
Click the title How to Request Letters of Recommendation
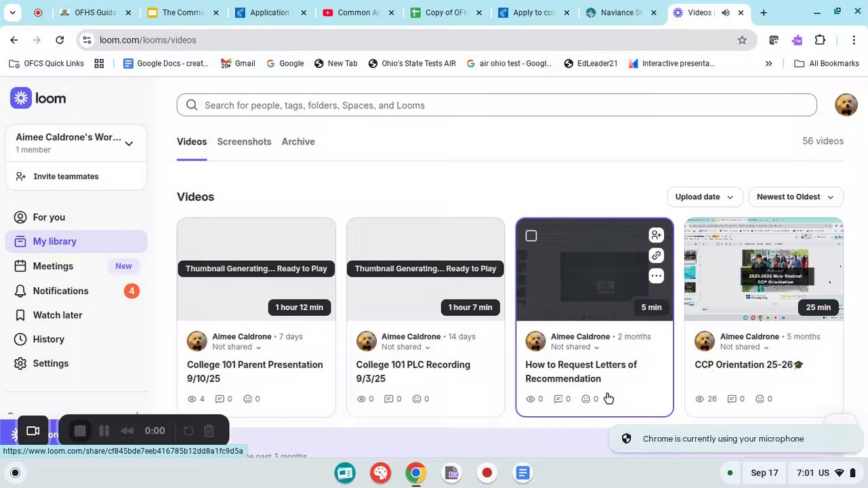tap(581, 371)
